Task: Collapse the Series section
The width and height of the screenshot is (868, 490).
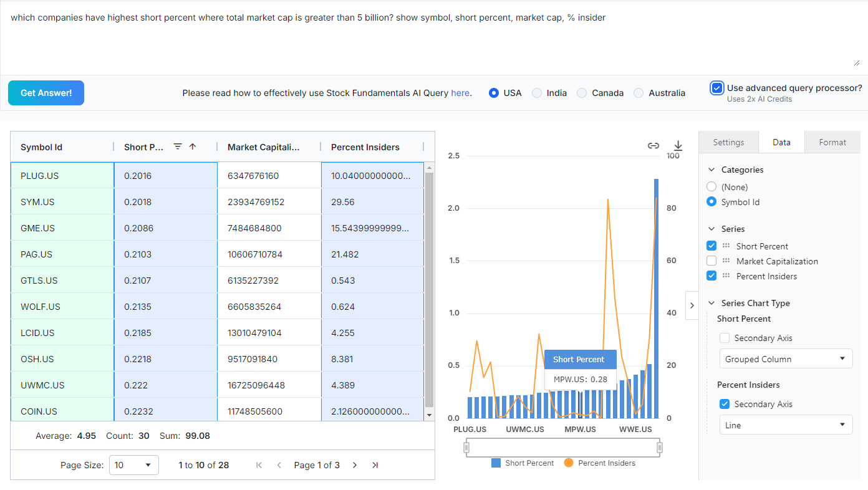Action: pos(711,229)
